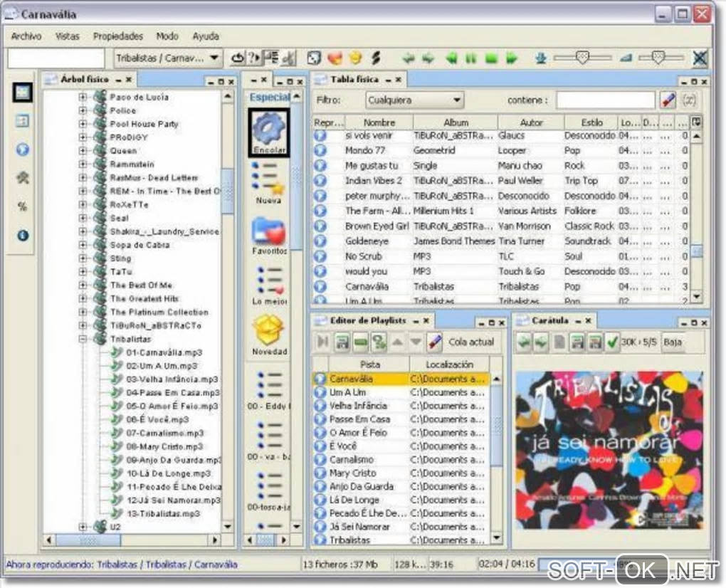Click the first green curved arrow in toolbar
The width and height of the screenshot is (726, 588).
pos(409,58)
